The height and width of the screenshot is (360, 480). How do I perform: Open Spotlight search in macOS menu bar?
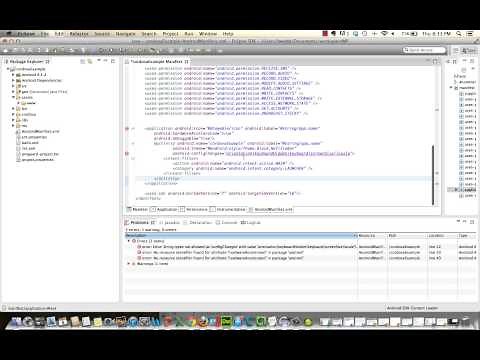pos(459,34)
